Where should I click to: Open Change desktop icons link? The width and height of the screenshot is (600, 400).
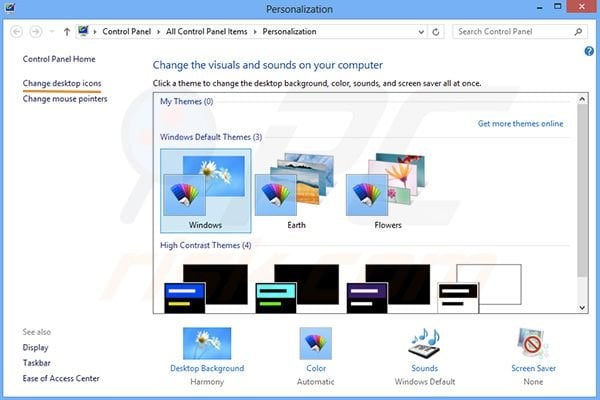(x=62, y=83)
